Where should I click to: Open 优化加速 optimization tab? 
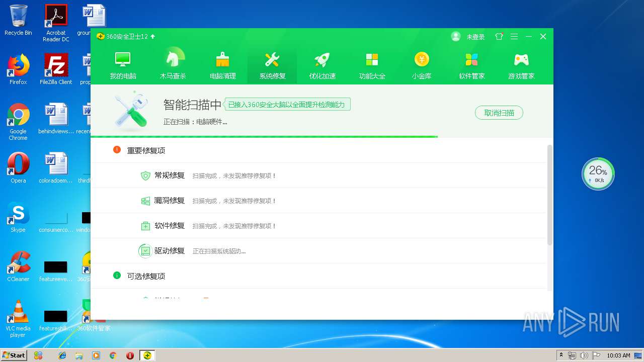tap(322, 65)
